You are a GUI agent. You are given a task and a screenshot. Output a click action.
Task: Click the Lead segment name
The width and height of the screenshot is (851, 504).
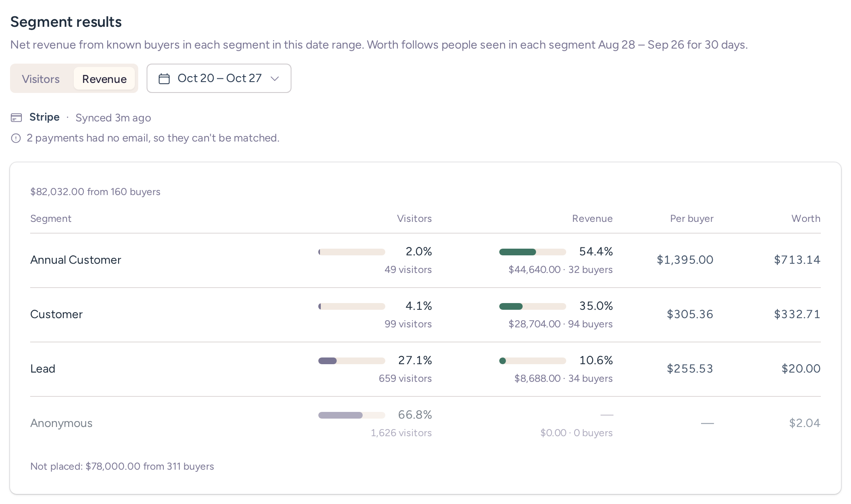pos(43,369)
